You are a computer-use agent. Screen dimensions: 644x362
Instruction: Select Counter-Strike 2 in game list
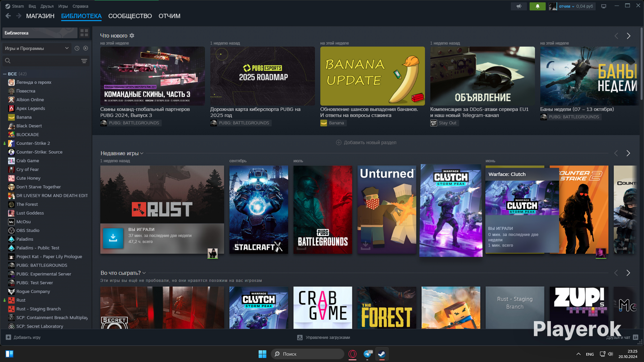coord(33,143)
